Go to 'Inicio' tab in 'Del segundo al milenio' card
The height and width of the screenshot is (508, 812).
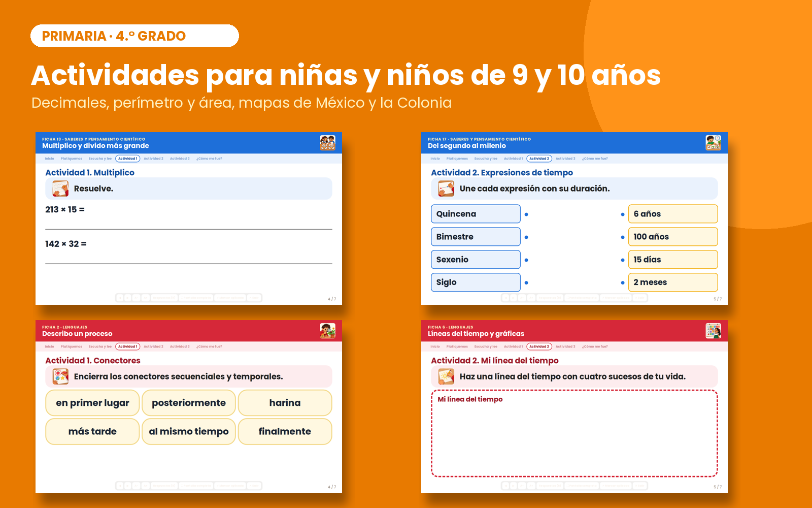tap(435, 158)
